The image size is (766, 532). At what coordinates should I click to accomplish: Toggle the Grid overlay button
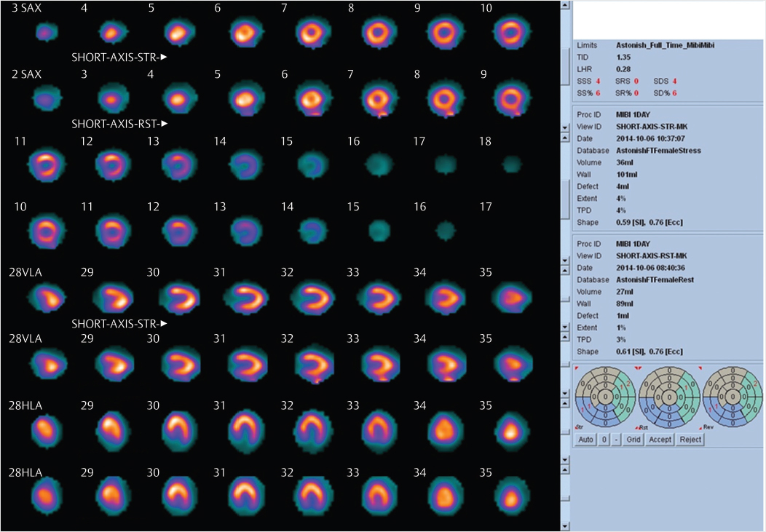click(633, 440)
